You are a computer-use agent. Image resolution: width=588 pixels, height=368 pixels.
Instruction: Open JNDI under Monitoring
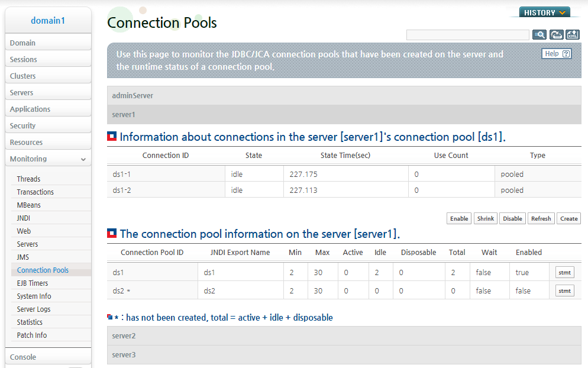tap(23, 218)
